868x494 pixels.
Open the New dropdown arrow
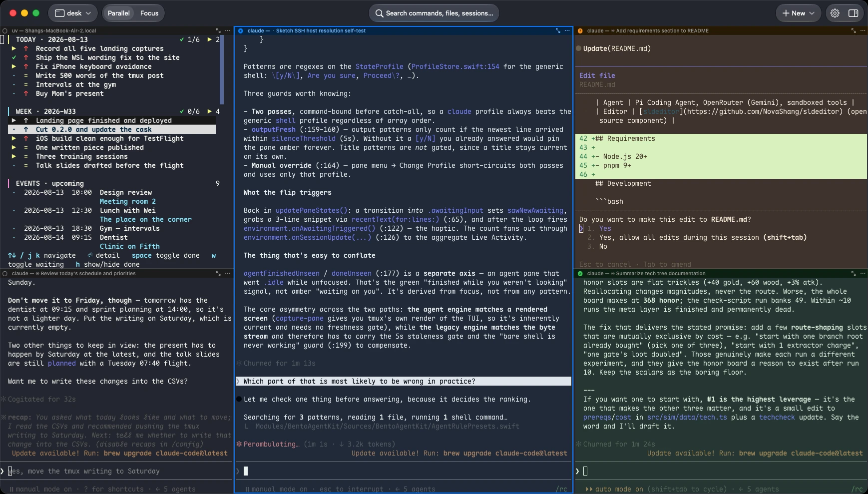[812, 13]
